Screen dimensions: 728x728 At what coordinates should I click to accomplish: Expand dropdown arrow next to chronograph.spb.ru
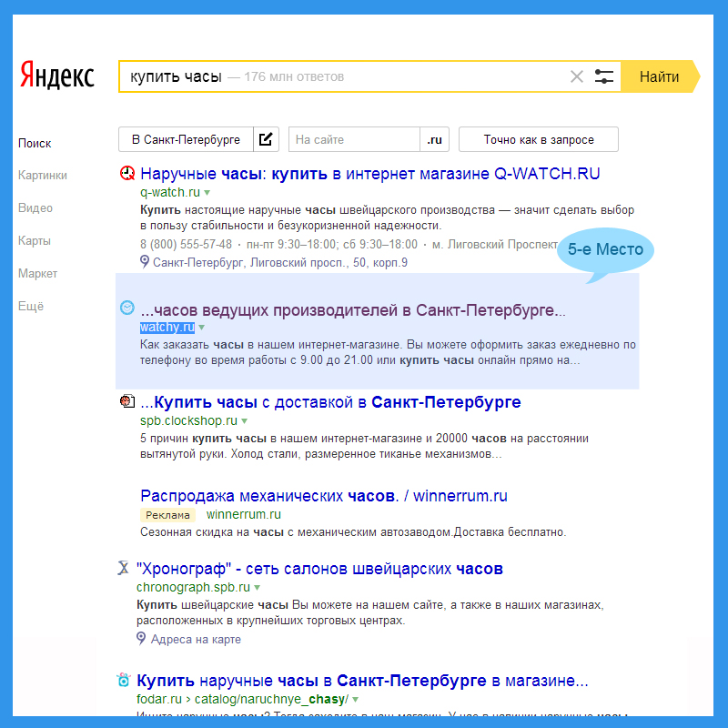click(x=258, y=588)
